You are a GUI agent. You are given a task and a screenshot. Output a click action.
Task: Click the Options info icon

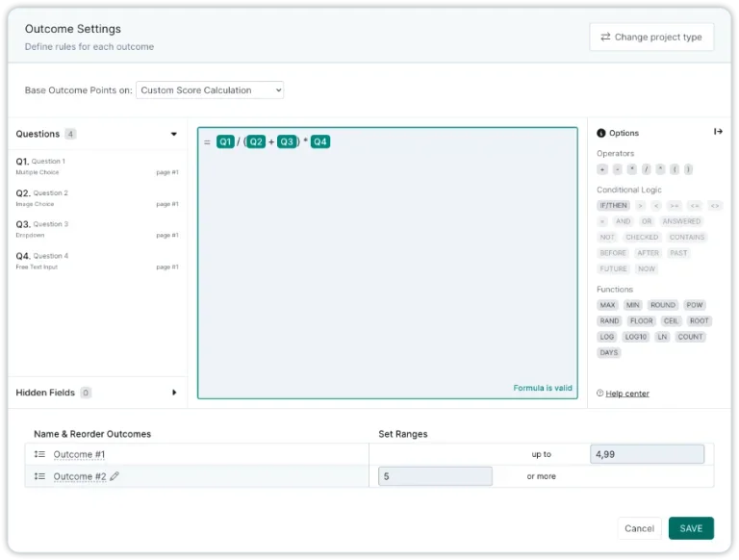tap(600, 133)
